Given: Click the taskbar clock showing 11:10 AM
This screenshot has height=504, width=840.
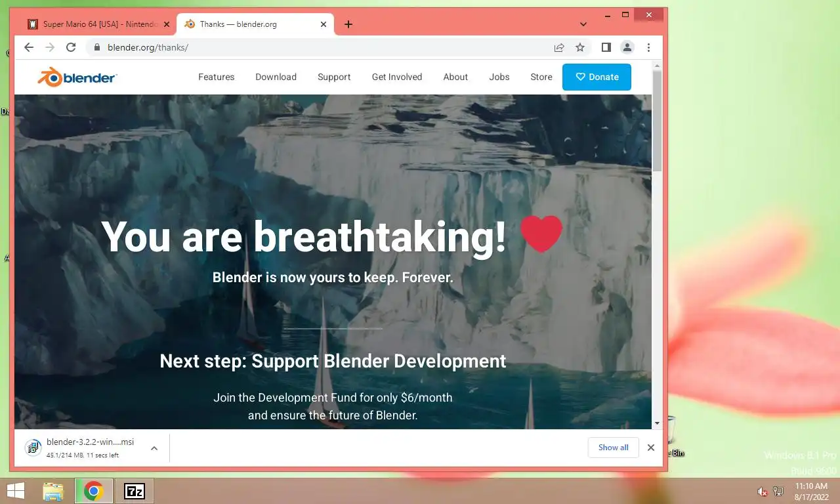Looking at the screenshot, I should coord(811,491).
